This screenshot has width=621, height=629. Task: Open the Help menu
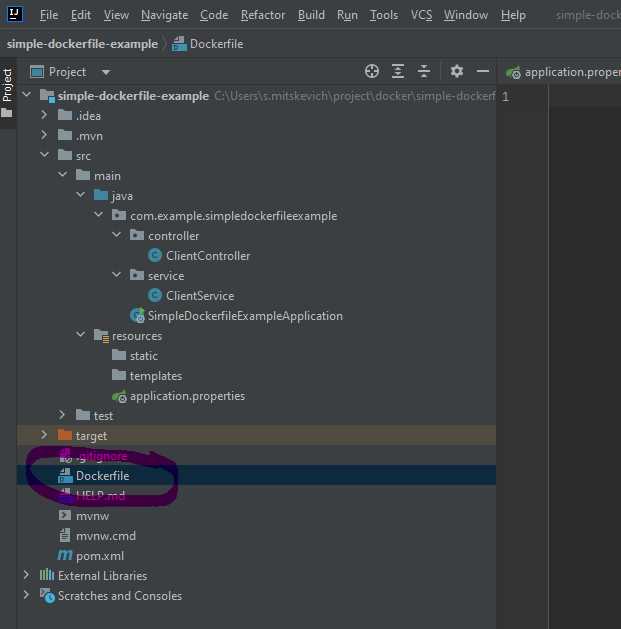[x=513, y=15]
